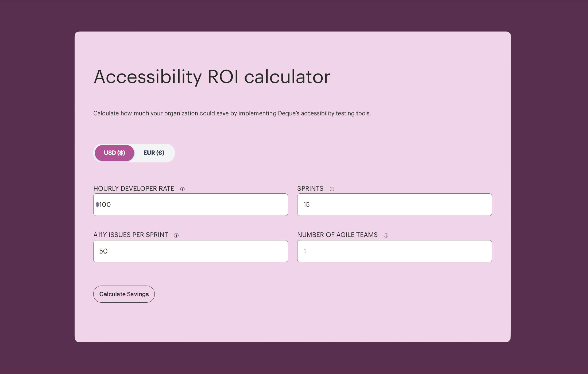Viewport: 588px width, 374px height.
Task: Focus the A11y Issues Per Sprint field
Action: coord(190,251)
